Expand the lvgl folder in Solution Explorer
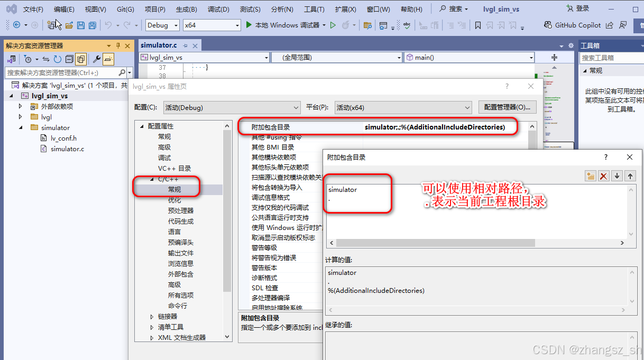The height and width of the screenshot is (360, 644). pos(21,117)
